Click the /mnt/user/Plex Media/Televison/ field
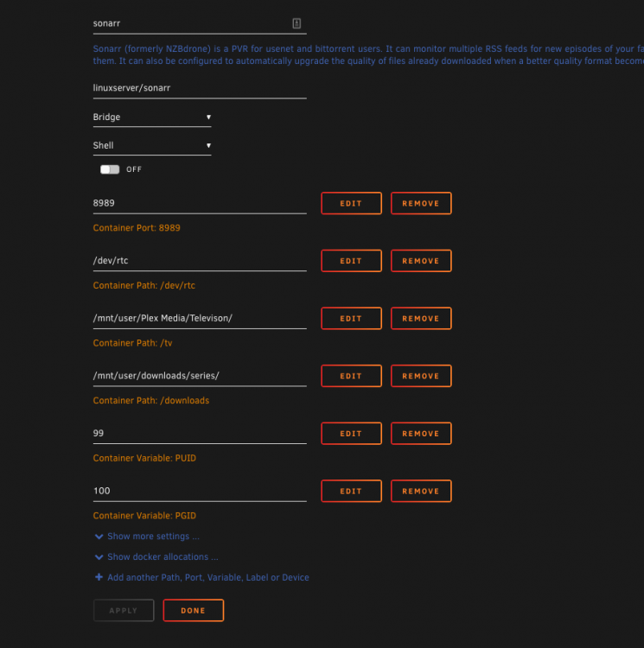The image size is (644, 648). 200,318
